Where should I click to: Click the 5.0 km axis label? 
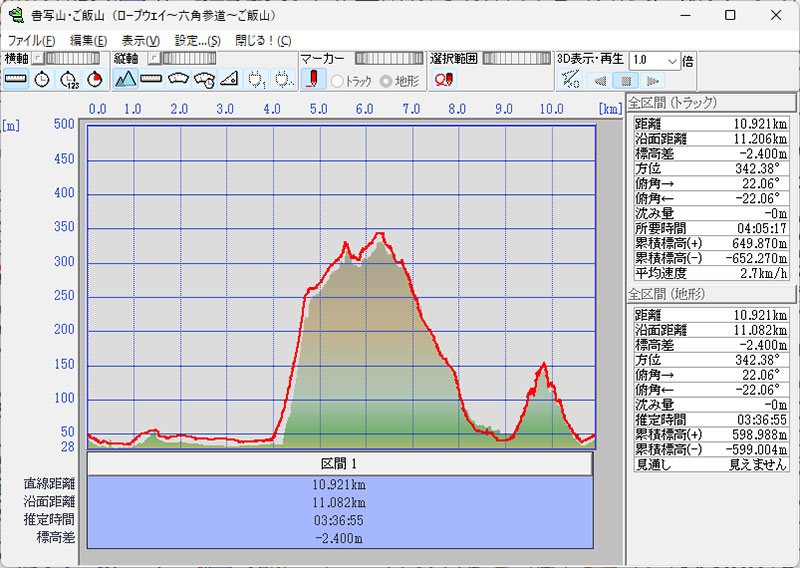(318, 109)
